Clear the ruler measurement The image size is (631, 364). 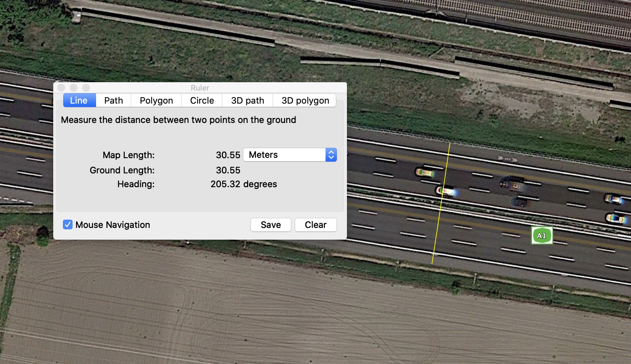point(316,225)
